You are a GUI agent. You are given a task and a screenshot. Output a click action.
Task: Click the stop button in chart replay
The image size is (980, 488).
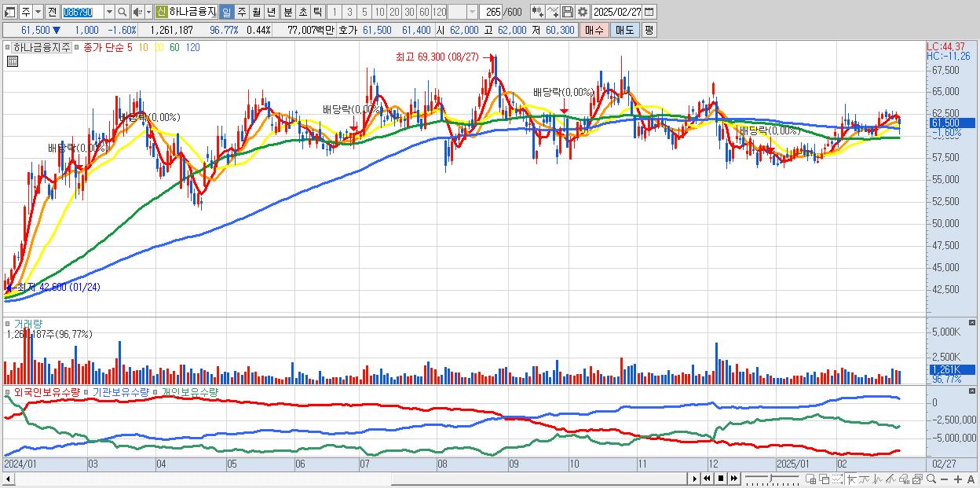coord(720,478)
